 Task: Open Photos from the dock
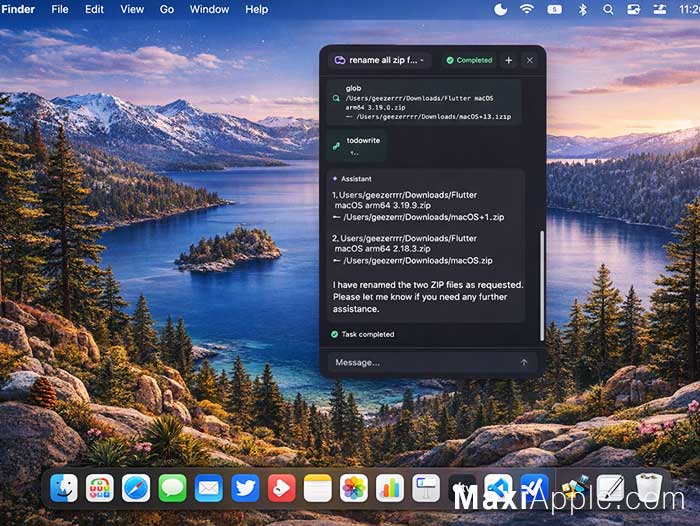click(x=354, y=488)
